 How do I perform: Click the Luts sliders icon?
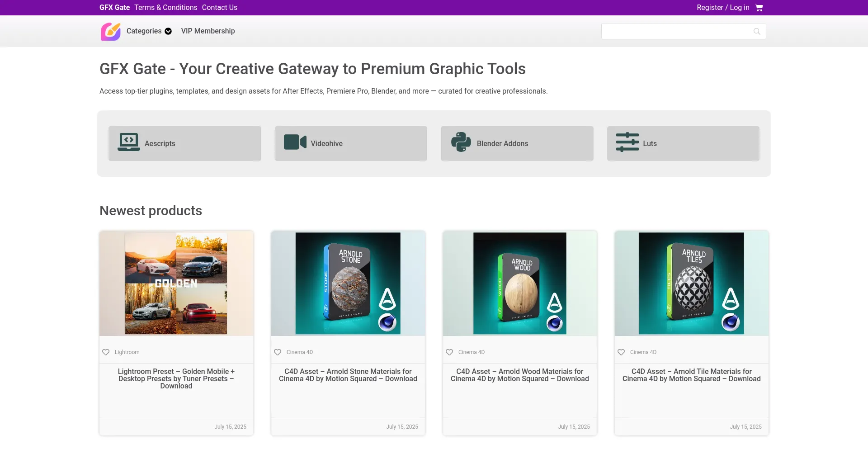(627, 142)
